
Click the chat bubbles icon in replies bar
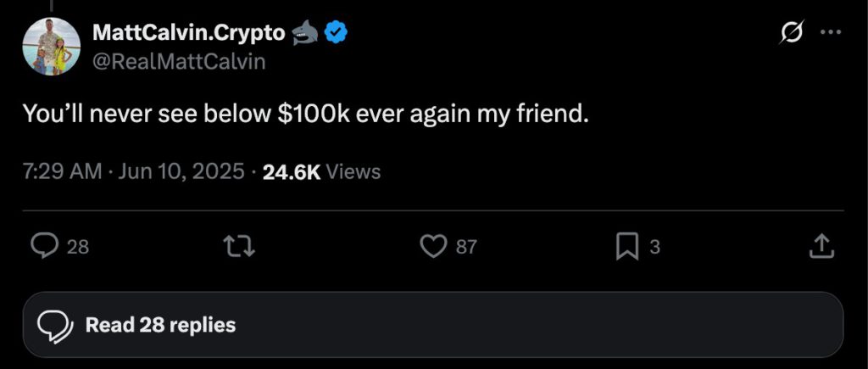pos(55,325)
